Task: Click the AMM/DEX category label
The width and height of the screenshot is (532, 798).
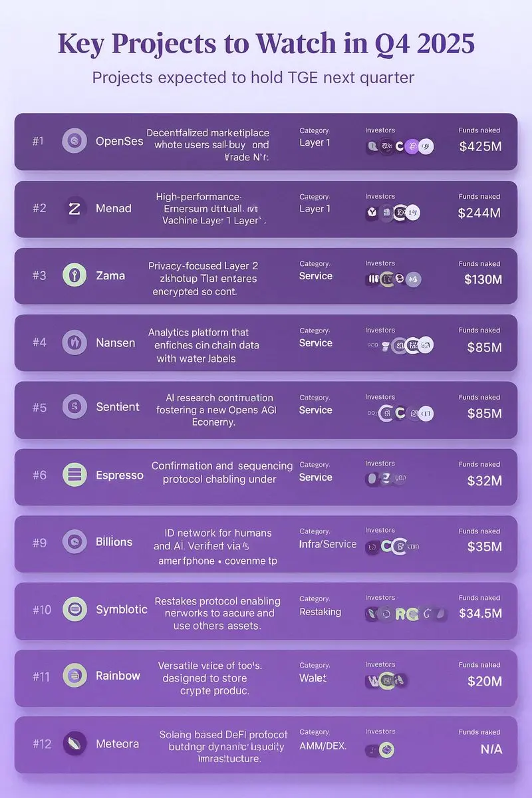Action: click(x=323, y=746)
